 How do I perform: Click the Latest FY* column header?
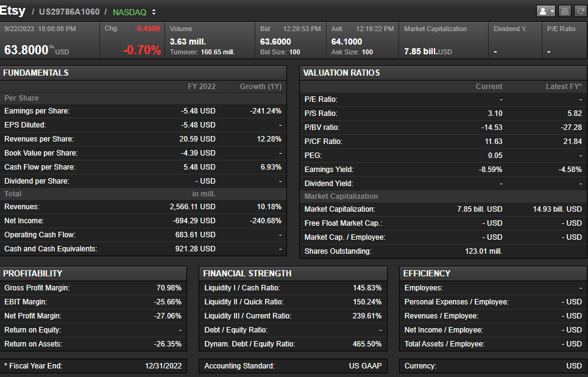pos(564,87)
